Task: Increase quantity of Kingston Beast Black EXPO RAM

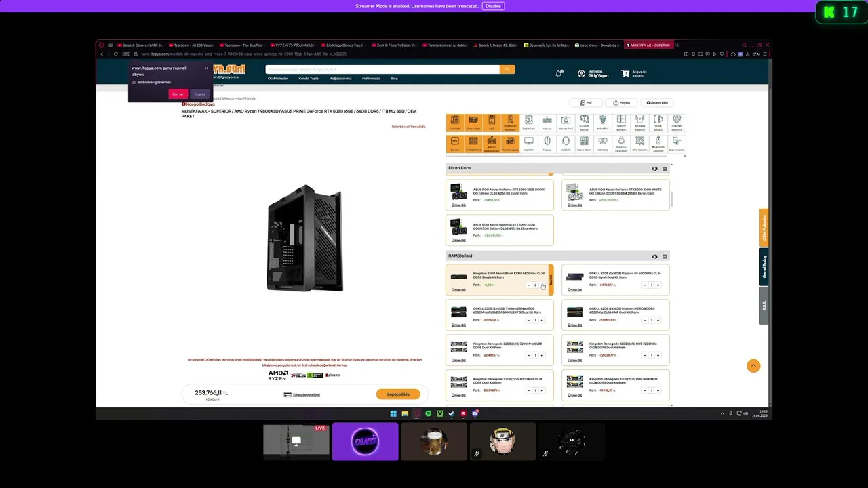Action: coord(542,285)
